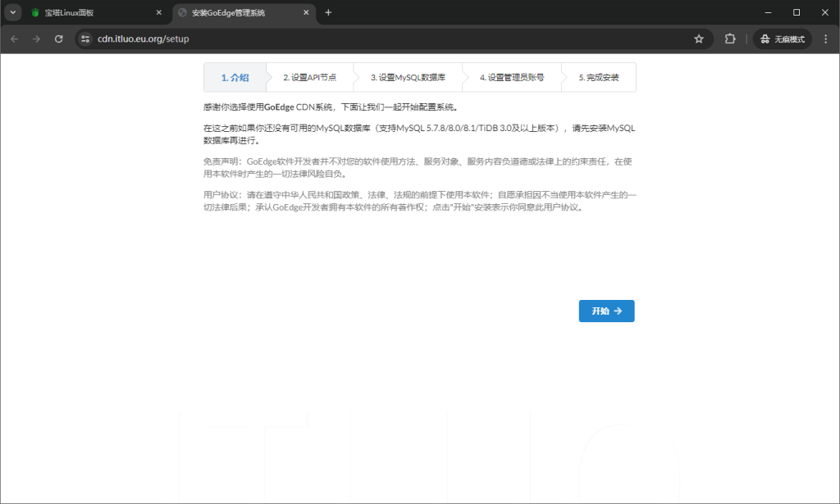Bookmark this page with the star icon
Screen dimensions: 840x504
click(699, 38)
